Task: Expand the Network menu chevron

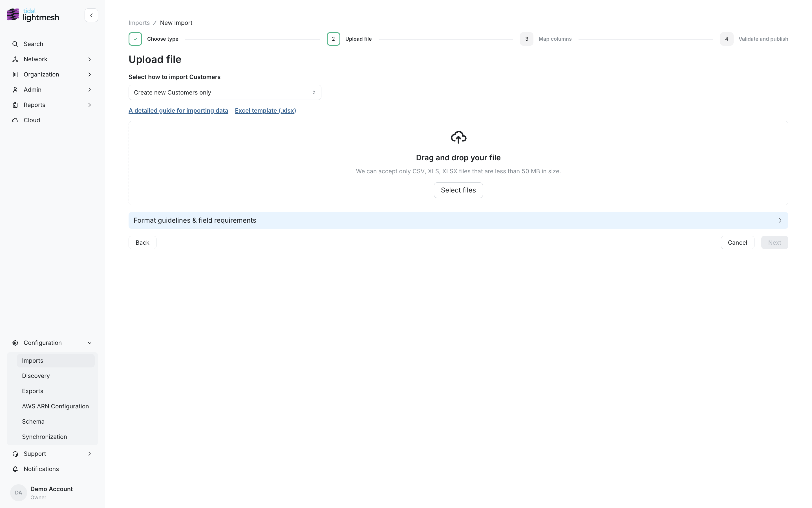Action: 90,59
